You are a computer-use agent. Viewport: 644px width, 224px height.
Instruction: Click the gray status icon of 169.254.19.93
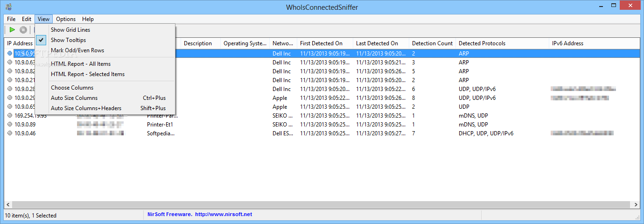click(x=10, y=116)
